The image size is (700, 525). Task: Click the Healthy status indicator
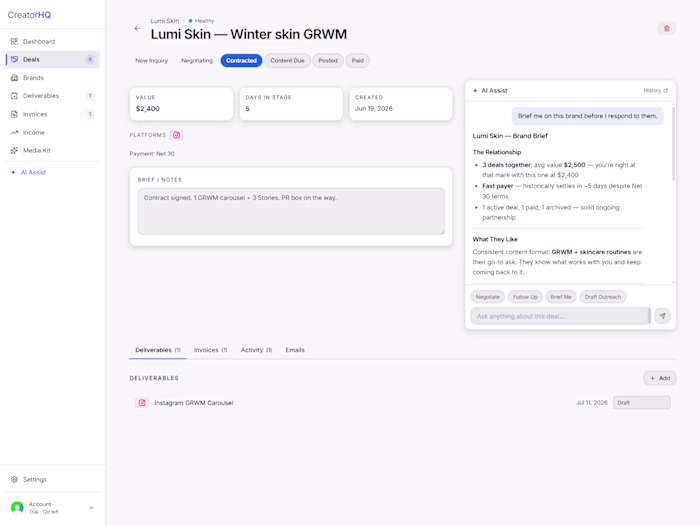point(201,21)
